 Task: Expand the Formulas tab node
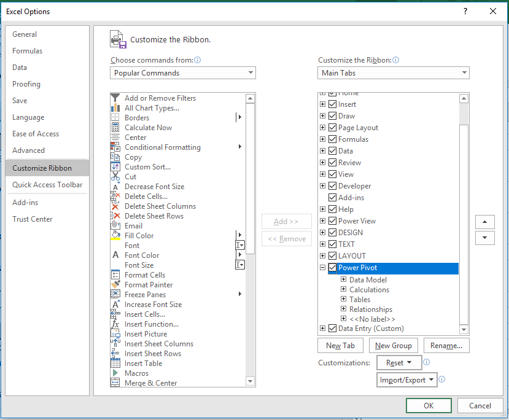click(x=322, y=139)
